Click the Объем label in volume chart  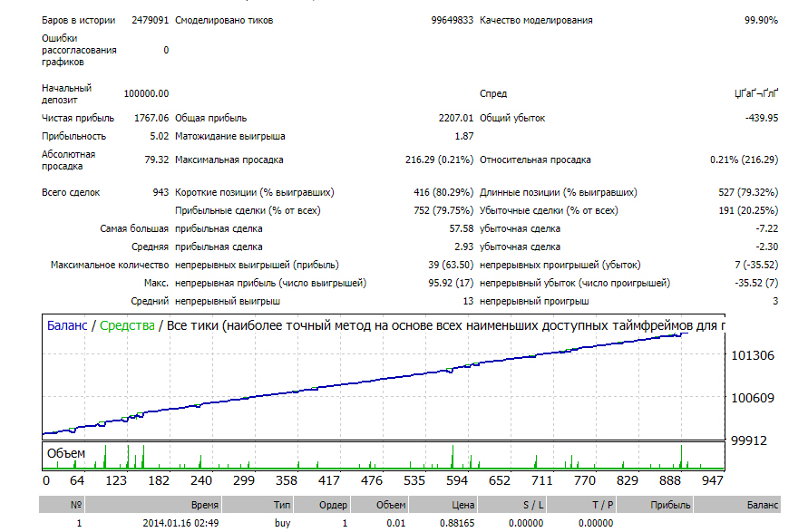pos(66,454)
